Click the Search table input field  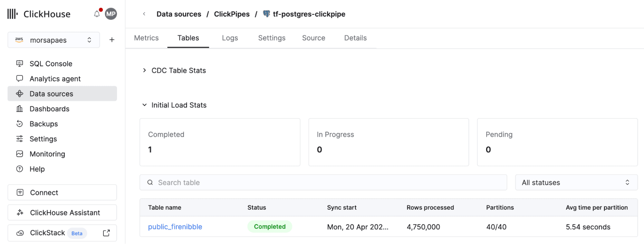pyautogui.click(x=323, y=183)
